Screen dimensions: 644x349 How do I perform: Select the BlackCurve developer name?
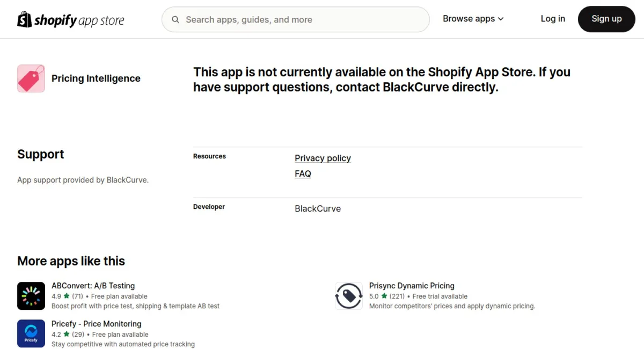click(318, 208)
